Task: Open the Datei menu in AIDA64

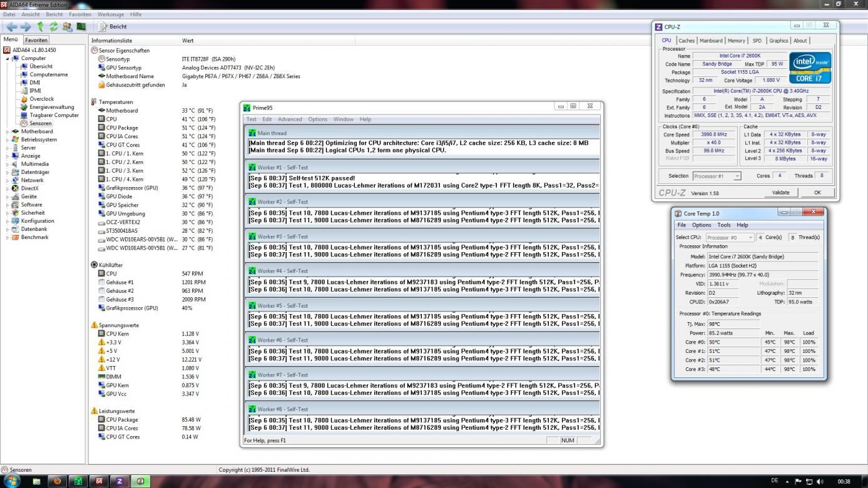Action: 9,14
